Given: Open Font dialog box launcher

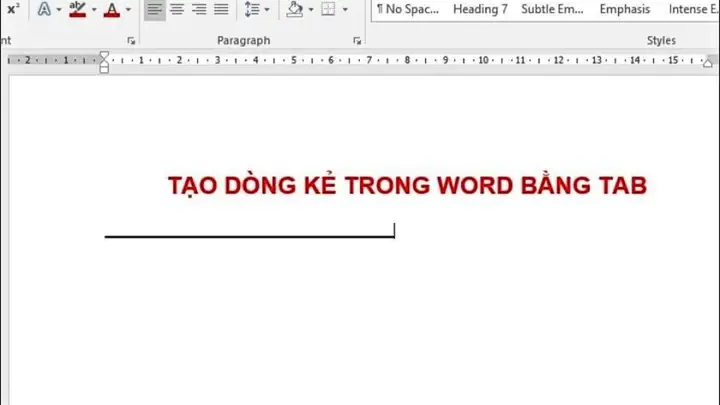Looking at the screenshot, I should click(131, 41).
